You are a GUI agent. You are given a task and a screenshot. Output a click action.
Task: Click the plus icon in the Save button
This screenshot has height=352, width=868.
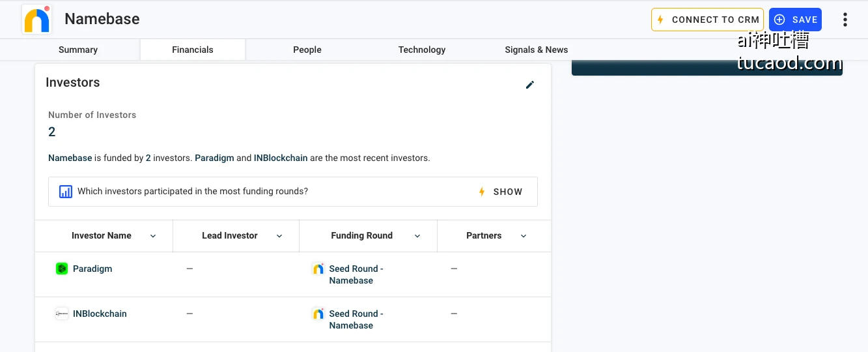click(x=779, y=20)
